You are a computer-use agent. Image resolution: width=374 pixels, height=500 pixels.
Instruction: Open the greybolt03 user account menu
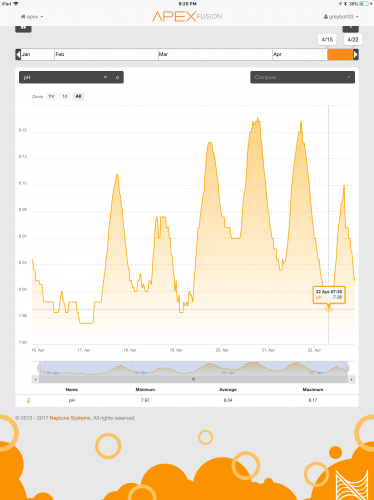point(341,17)
